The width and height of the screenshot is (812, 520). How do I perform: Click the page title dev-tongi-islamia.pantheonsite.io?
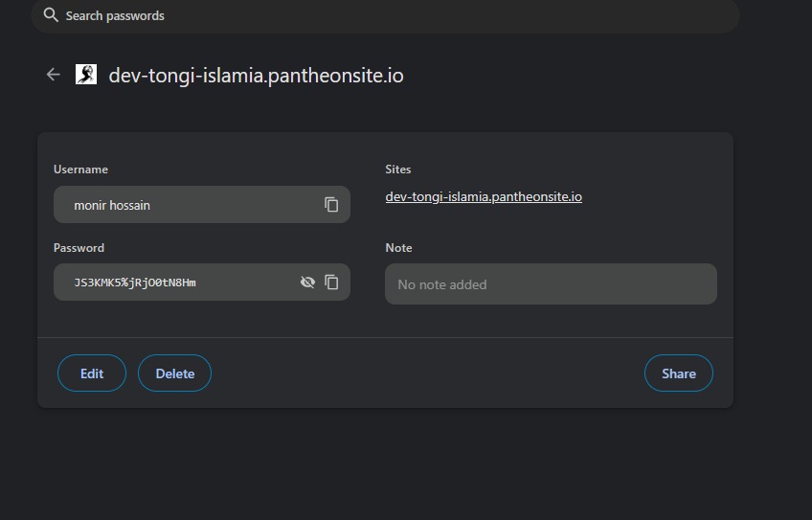tap(256, 76)
